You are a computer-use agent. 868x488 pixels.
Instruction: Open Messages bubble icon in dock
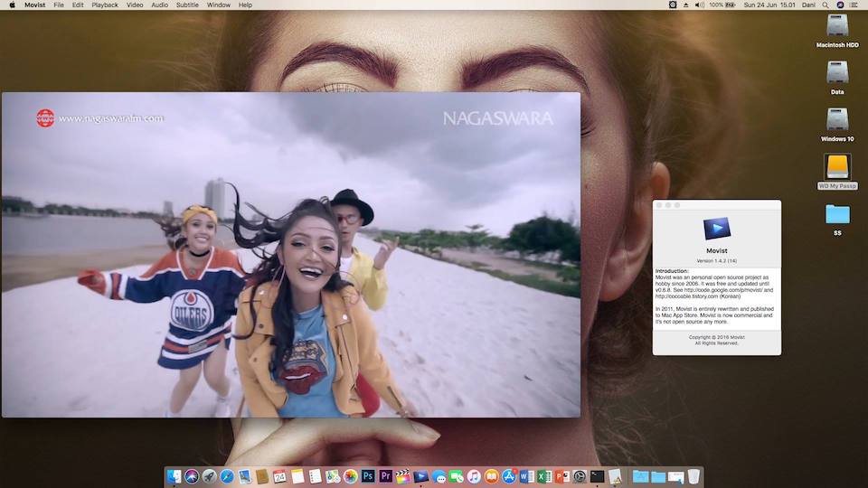[x=439, y=476]
